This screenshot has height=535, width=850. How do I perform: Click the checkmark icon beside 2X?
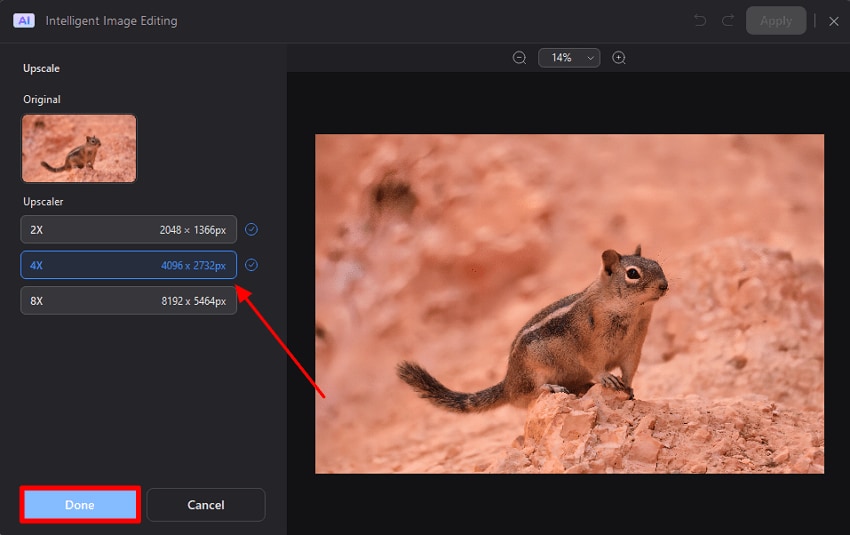252,229
